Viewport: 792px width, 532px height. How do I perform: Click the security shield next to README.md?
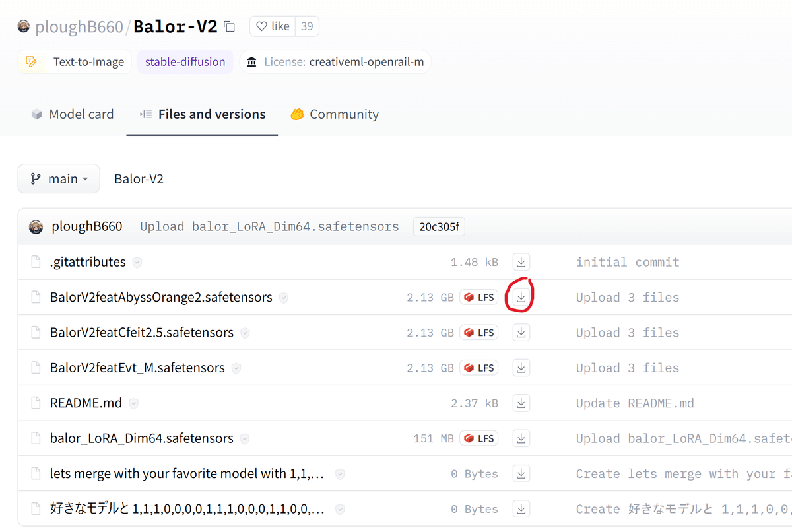133,403
